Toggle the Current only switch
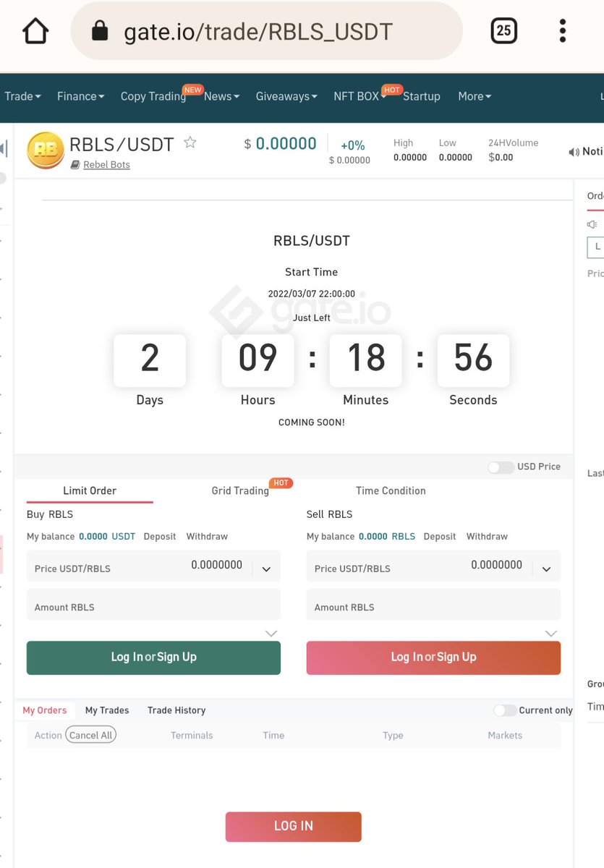The width and height of the screenshot is (604, 868). click(x=505, y=710)
